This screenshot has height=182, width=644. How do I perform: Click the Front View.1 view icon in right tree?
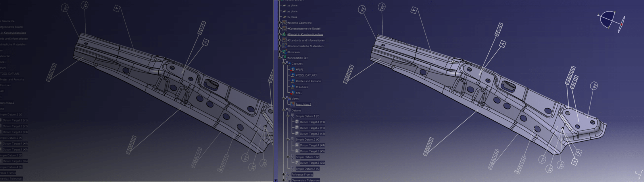point(293,104)
